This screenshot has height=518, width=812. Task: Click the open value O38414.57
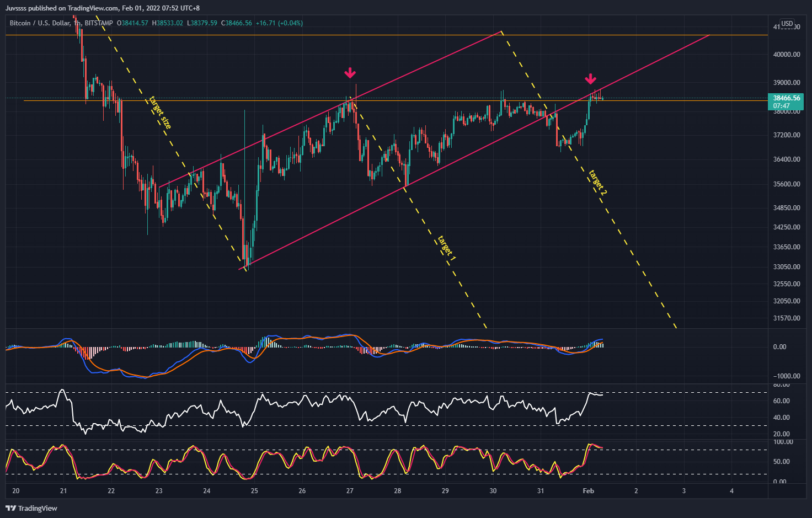(x=132, y=23)
